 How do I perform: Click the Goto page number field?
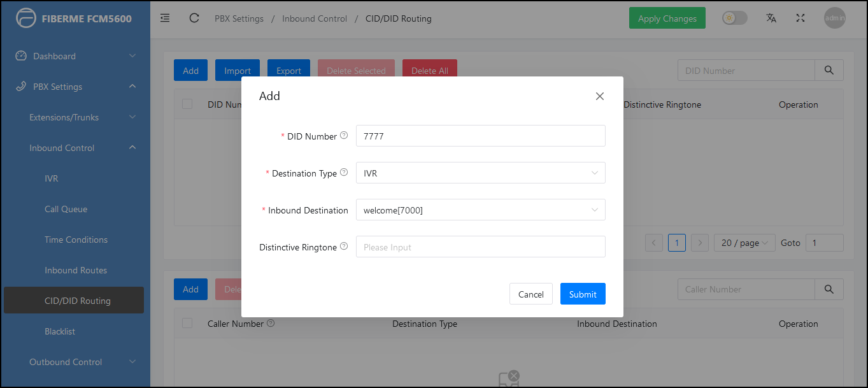(825, 243)
